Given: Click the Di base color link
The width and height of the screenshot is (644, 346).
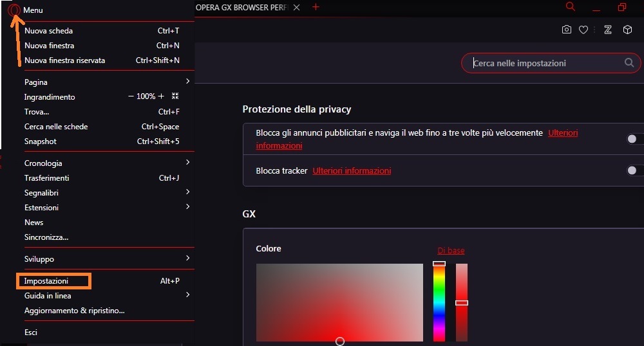Looking at the screenshot, I should click(451, 250).
